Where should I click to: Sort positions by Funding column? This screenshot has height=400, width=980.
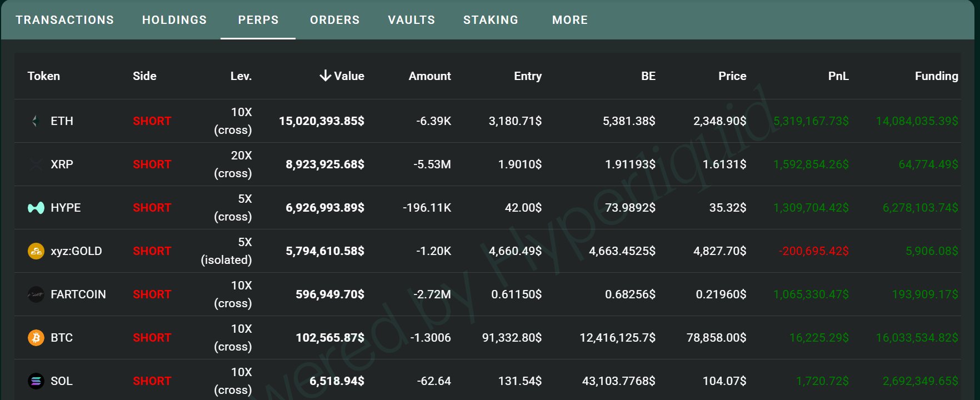[x=936, y=76]
